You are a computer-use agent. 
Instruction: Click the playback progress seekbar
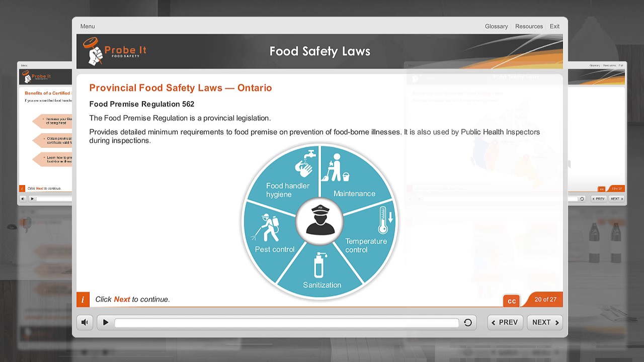[x=287, y=323]
